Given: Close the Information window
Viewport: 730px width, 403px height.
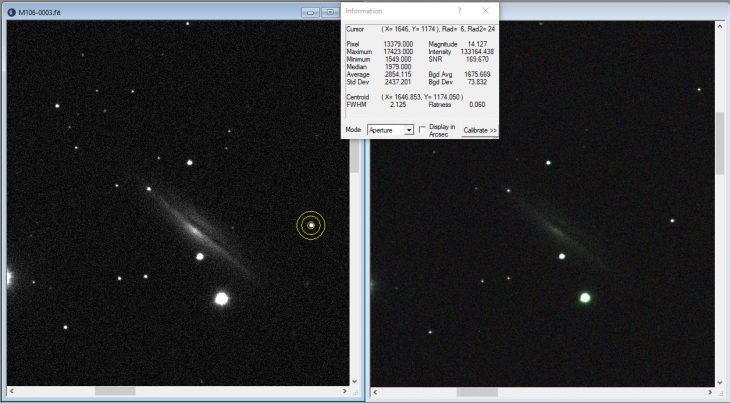Looking at the screenshot, I should [x=486, y=10].
